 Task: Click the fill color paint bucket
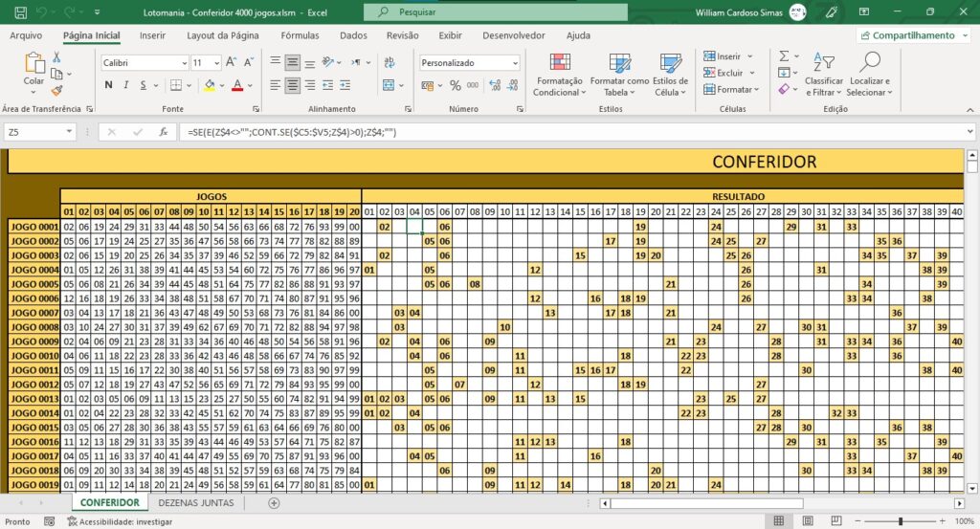210,85
